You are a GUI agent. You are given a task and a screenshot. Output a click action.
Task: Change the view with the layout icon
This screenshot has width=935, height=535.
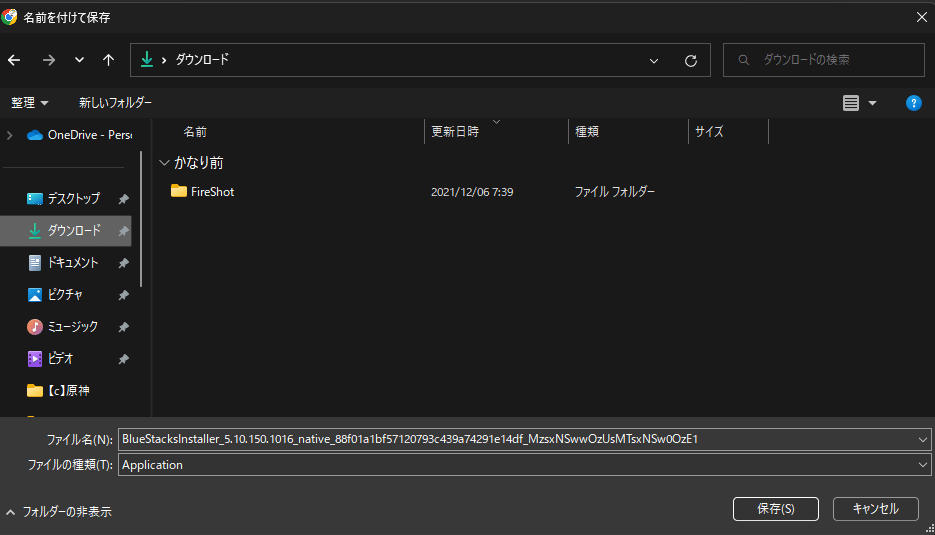tap(851, 103)
